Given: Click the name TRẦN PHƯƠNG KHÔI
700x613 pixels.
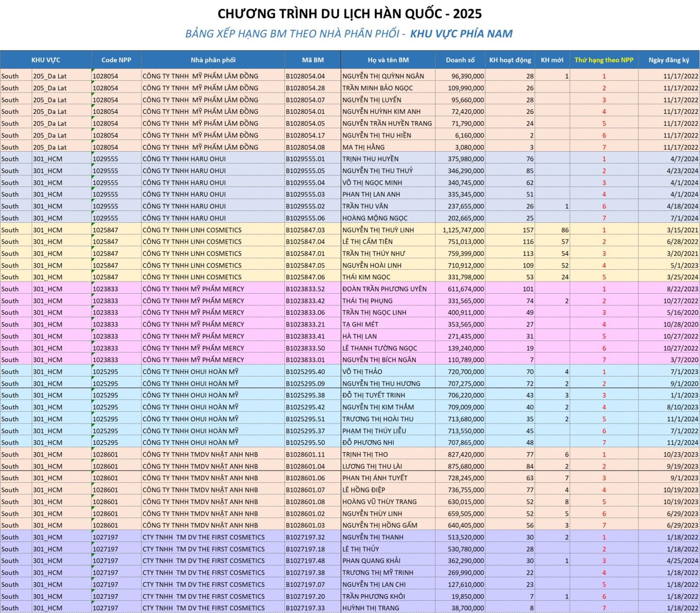Looking at the screenshot, I should tap(373, 596).
